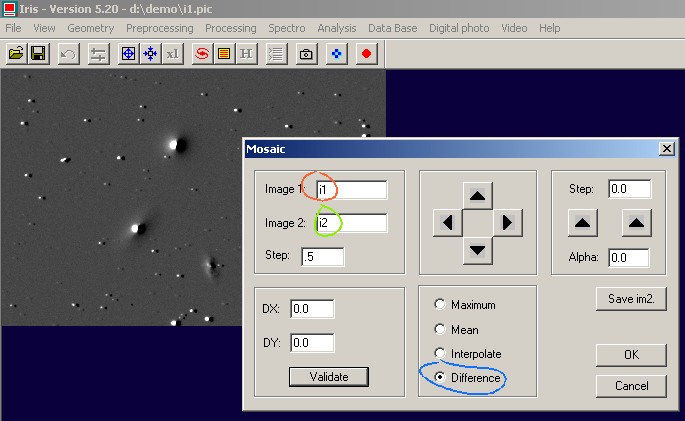
Task: Click the open file folder icon
Action: pos(17,54)
